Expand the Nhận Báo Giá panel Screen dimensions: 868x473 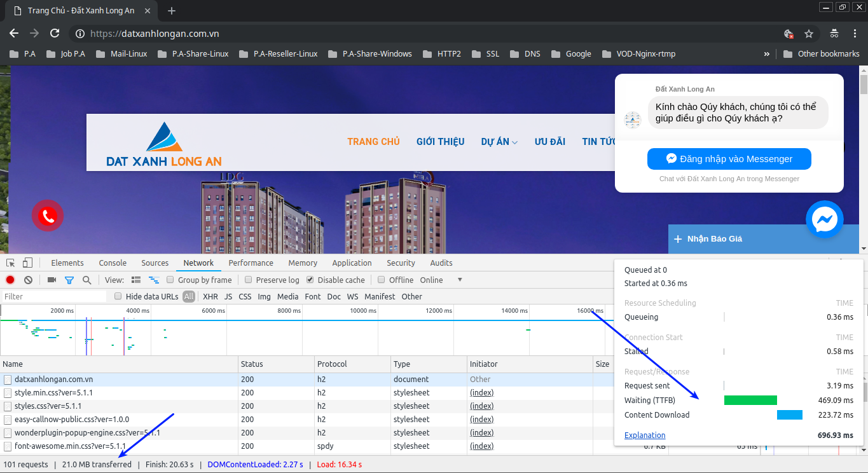(763, 238)
